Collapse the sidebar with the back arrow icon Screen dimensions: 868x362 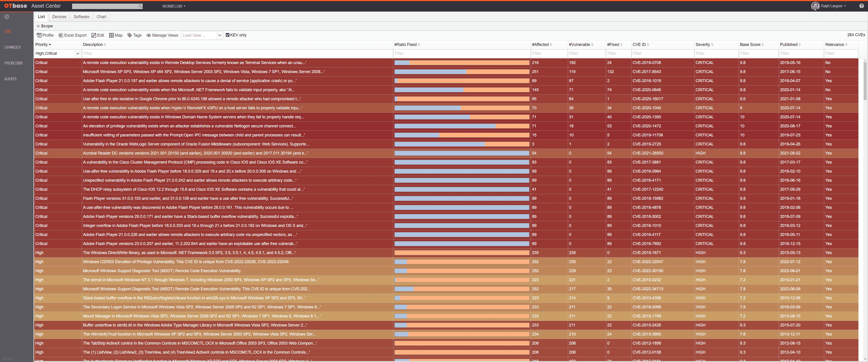point(7,17)
